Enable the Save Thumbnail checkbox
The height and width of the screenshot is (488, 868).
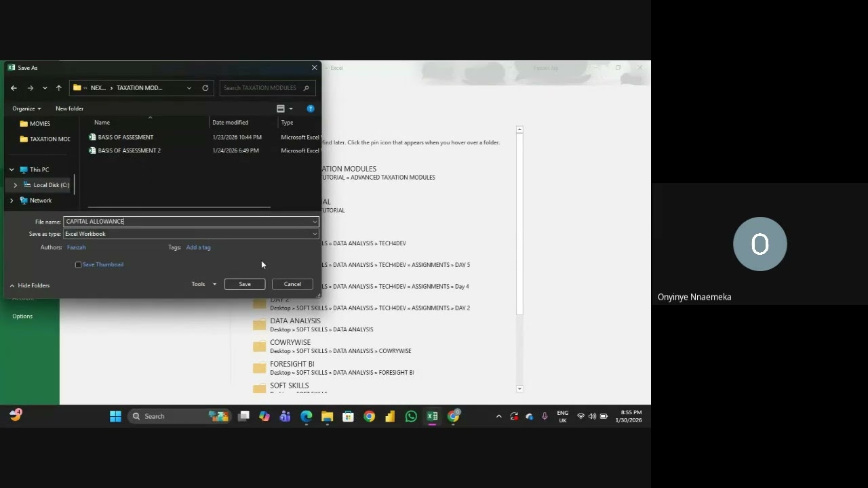point(79,265)
